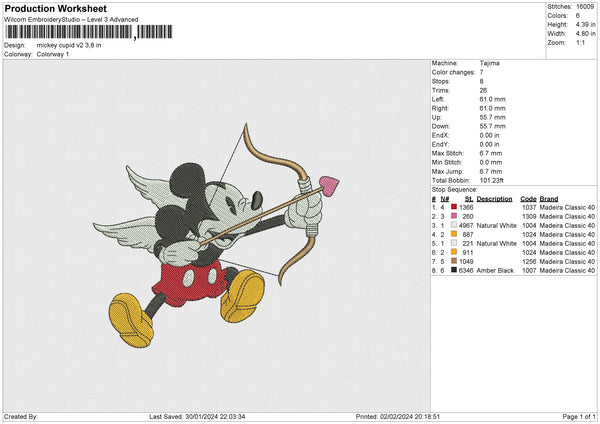Click the Description column header
Viewport: 600px width, 424px height.
pyautogui.click(x=494, y=198)
